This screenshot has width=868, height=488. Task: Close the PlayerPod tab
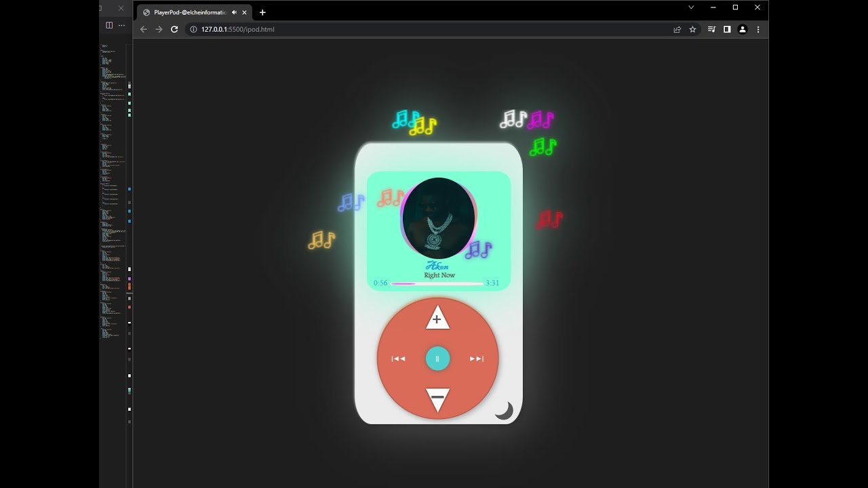[x=244, y=12]
